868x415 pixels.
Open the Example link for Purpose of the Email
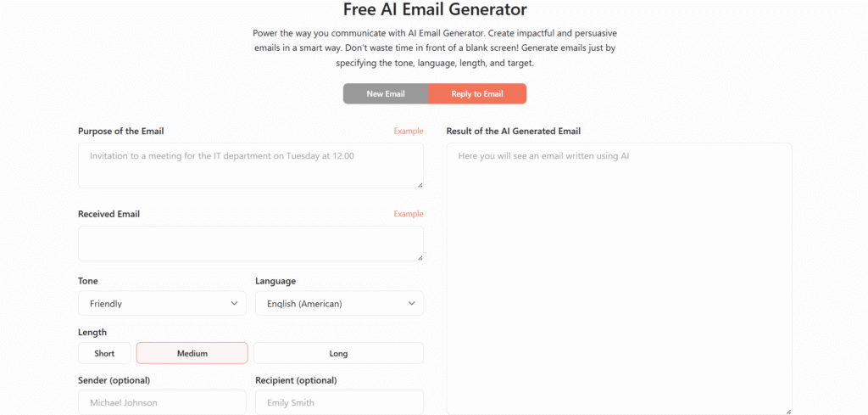408,132
